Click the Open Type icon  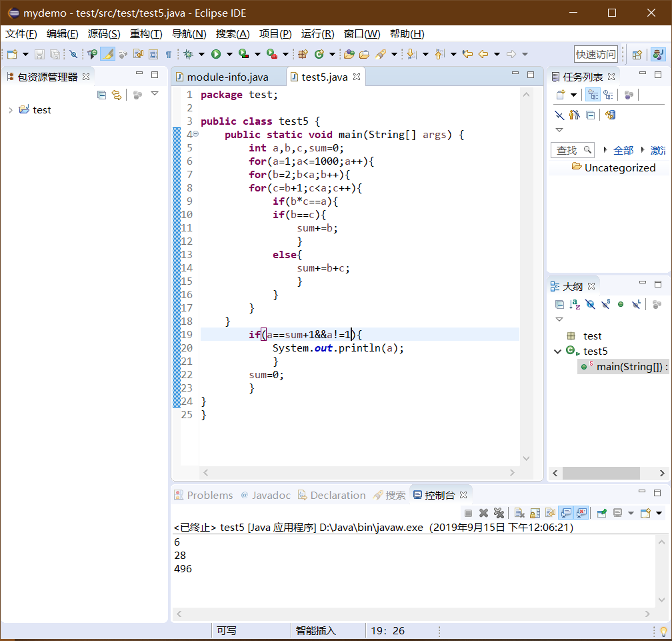[x=349, y=54]
